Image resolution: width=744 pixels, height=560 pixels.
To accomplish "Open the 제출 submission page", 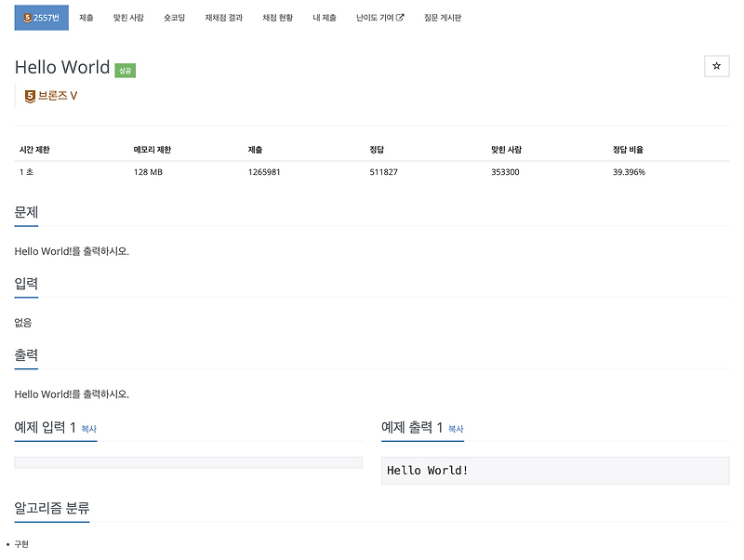I will tap(87, 17).
